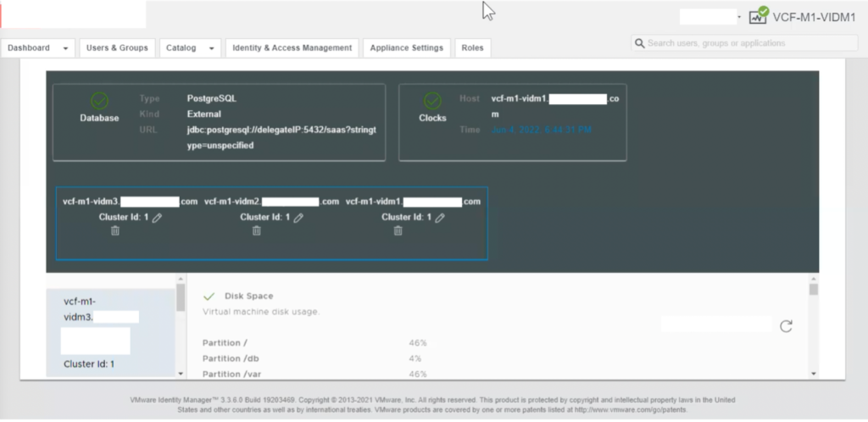
Task: Expand the user account dropdown arrow
Action: (739, 17)
